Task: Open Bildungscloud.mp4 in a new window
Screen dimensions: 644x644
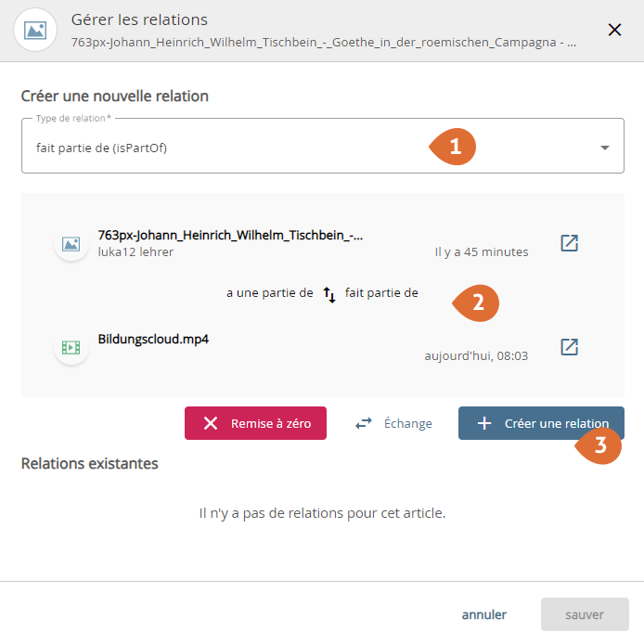Action: tap(570, 347)
